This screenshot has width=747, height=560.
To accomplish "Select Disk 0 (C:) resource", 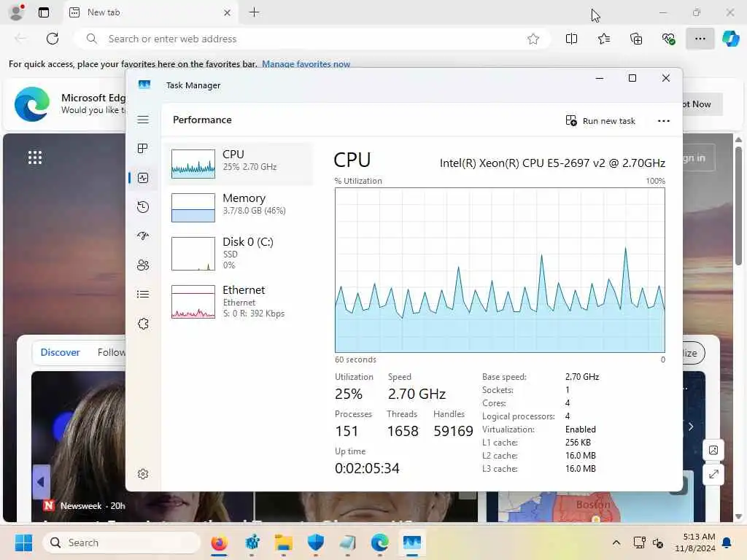I will click(239, 253).
